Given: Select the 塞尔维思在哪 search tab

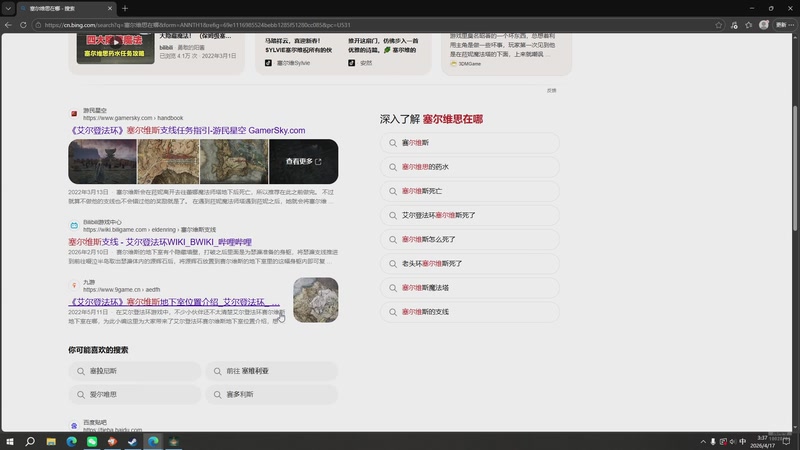Looking at the screenshot, I should 65,8.
